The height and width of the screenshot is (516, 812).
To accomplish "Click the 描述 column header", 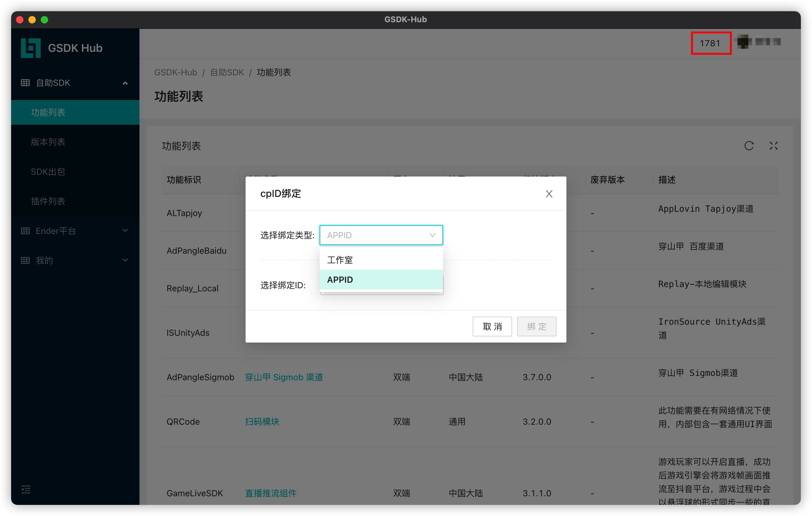I will tap(667, 179).
